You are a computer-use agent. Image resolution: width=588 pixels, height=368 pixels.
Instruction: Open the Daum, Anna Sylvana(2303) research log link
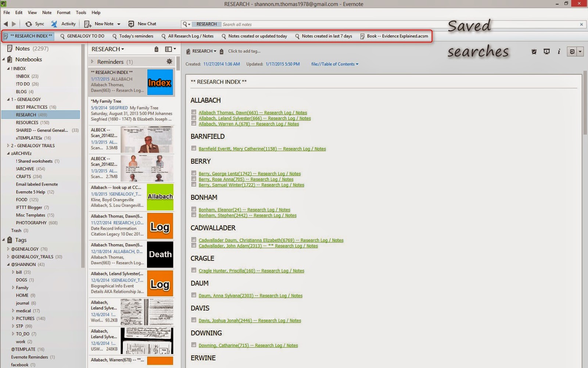click(251, 296)
